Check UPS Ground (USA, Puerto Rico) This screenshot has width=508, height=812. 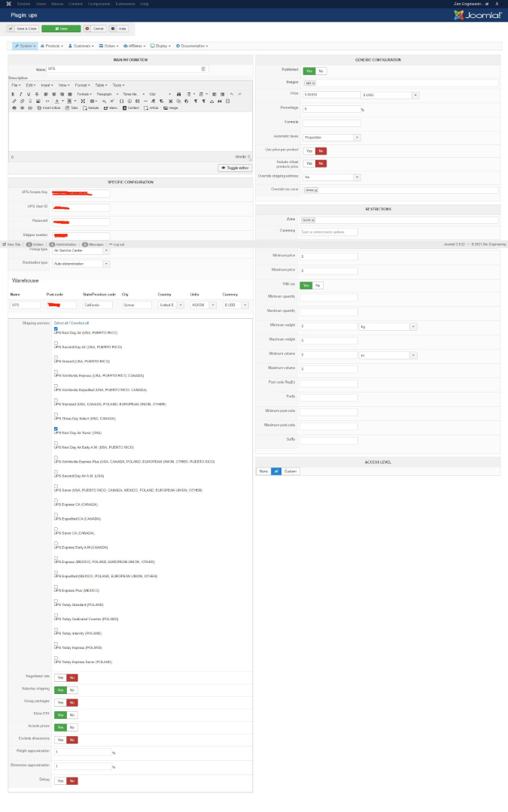56,357
